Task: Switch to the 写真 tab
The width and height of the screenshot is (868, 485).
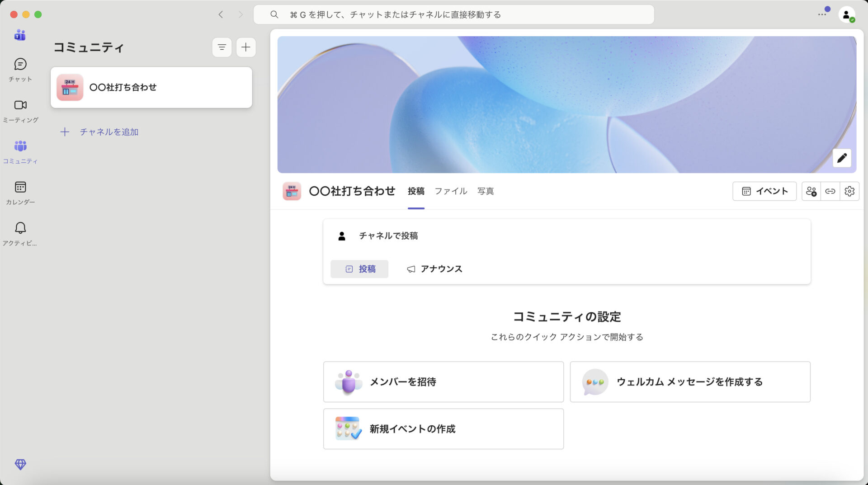Action: coord(486,191)
